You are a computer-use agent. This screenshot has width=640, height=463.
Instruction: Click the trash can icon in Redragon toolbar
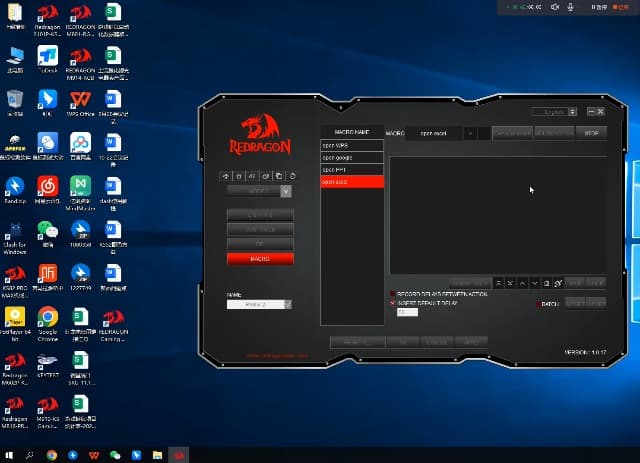[x=239, y=176]
